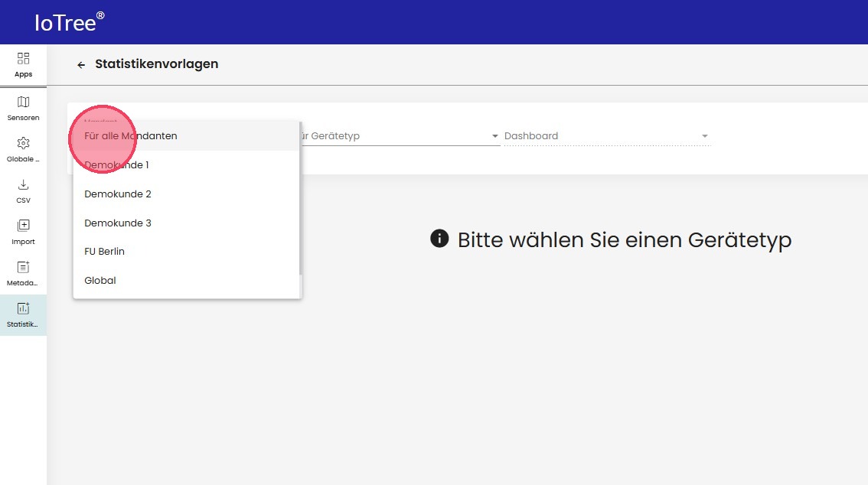This screenshot has height=485, width=868.
Task: Pick 'Demokunde 2' in the dropdown list
Action: click(x=118, y=194)
